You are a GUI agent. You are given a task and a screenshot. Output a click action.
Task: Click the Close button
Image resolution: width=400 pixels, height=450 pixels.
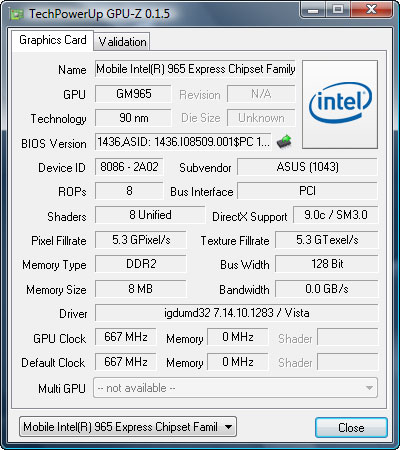(x=351, y=427)
